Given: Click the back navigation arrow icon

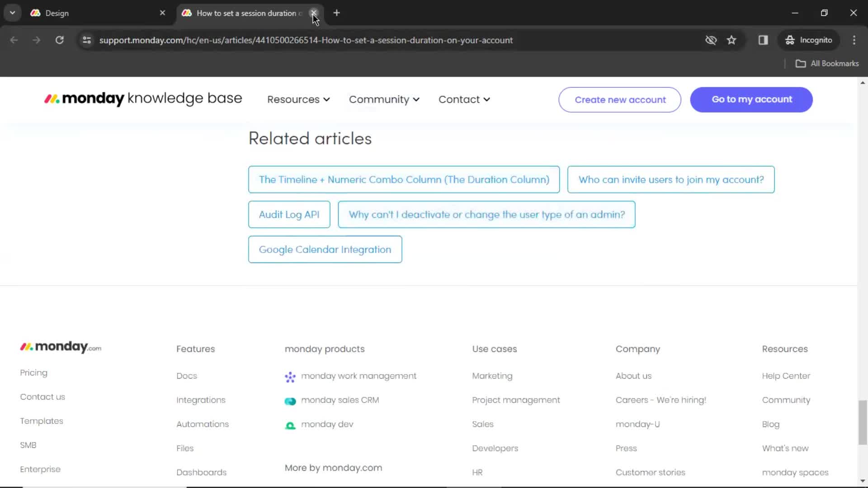Looking at the screenshot, I should (x=14, y=40).
